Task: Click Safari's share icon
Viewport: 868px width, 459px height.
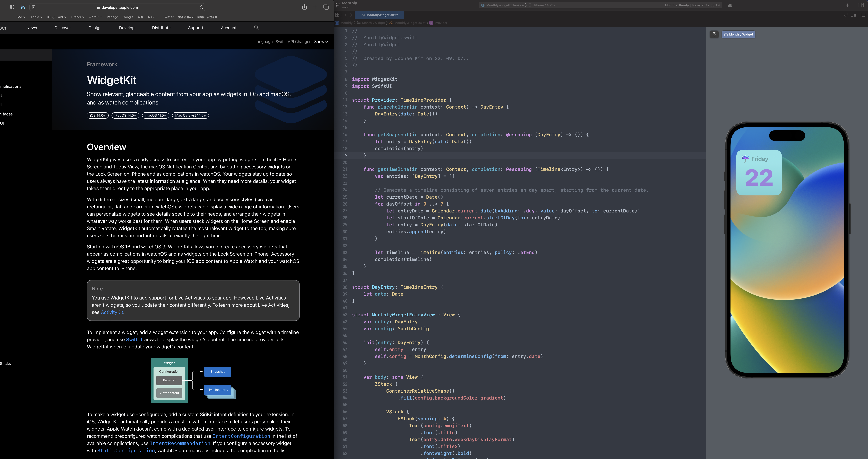Action: pyautogui.click(x=304, y=7)
